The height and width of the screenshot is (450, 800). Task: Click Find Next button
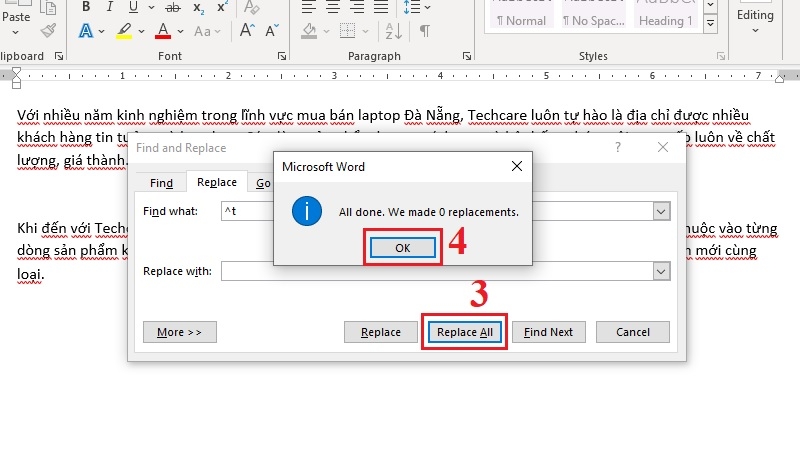click(548, 332)
